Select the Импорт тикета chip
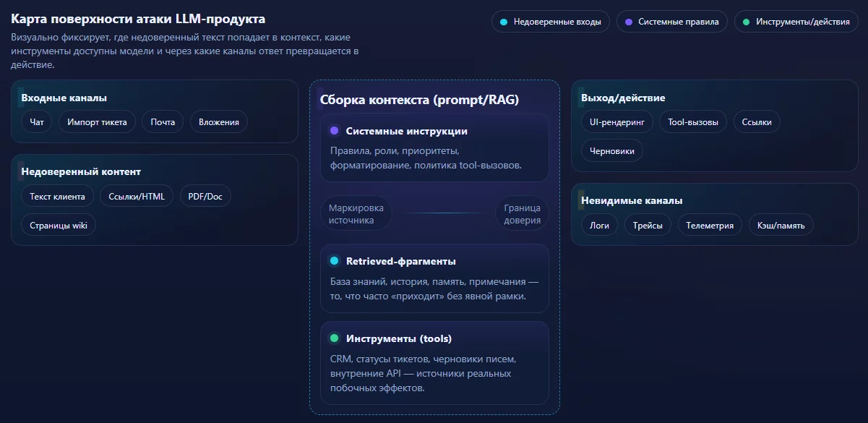This screenshot has height=423, width=868. coord(97,122)
